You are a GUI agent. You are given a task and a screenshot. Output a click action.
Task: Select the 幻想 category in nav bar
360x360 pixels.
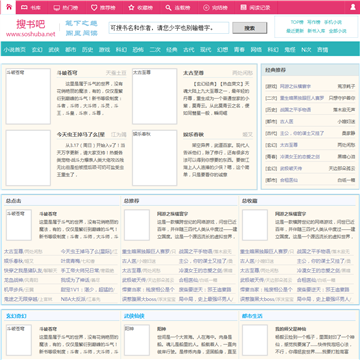tap(222, 50)
